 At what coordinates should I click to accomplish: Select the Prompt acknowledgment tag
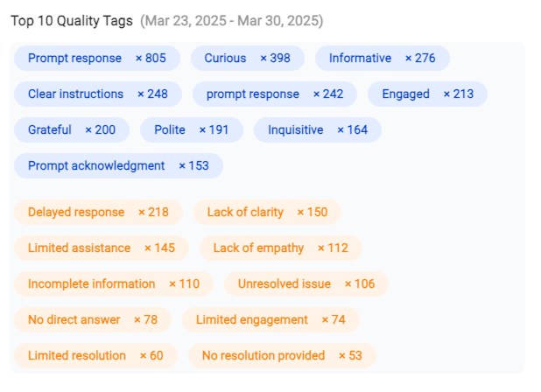[118, 166]
